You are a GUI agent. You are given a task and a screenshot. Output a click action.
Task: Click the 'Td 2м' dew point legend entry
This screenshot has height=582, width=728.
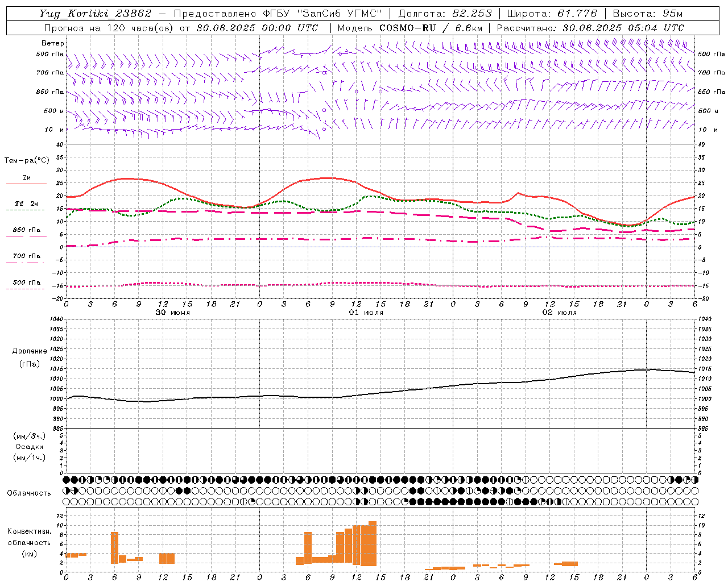(x=27, y=203)
